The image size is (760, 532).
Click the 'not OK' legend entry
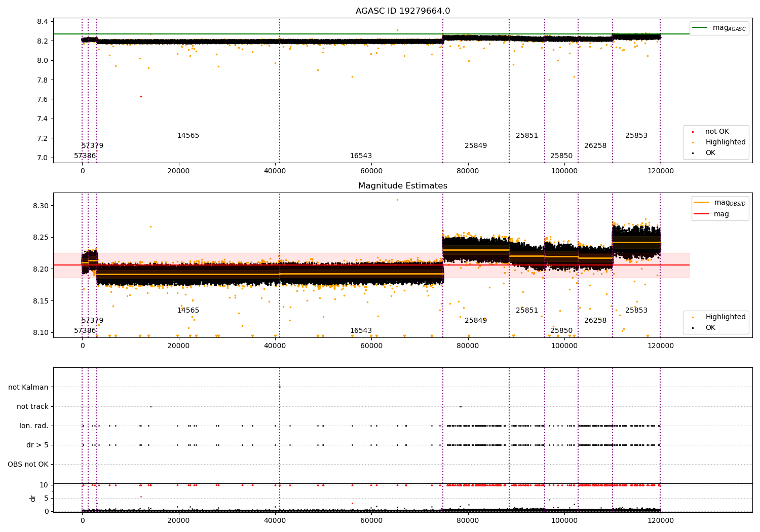tap(717, 132)
